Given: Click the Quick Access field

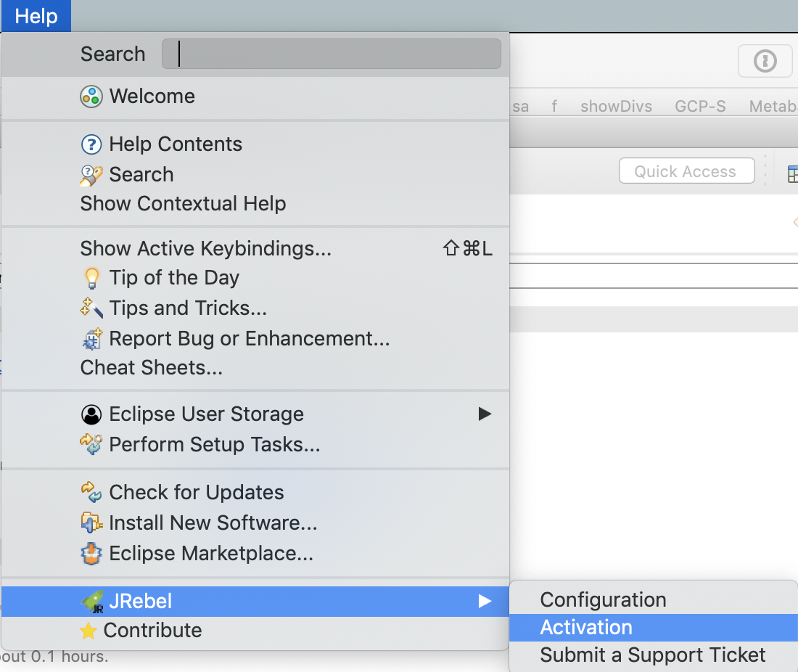Looking at the screenshot, I should pyautogui.click(x=686, y=171).
